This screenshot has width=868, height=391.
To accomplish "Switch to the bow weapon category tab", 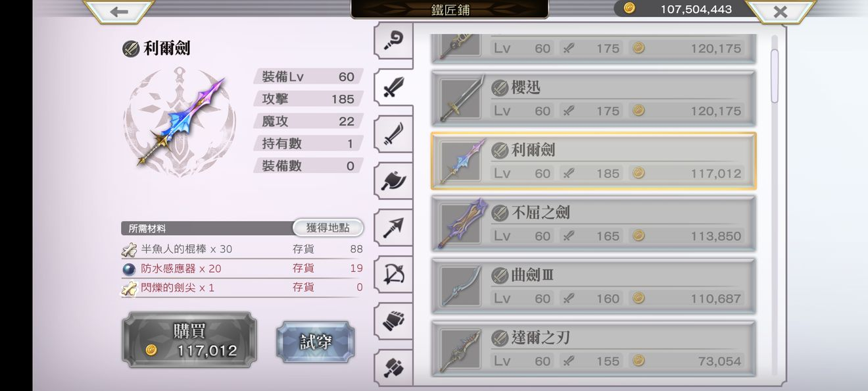I will click(x=393, y=274).
